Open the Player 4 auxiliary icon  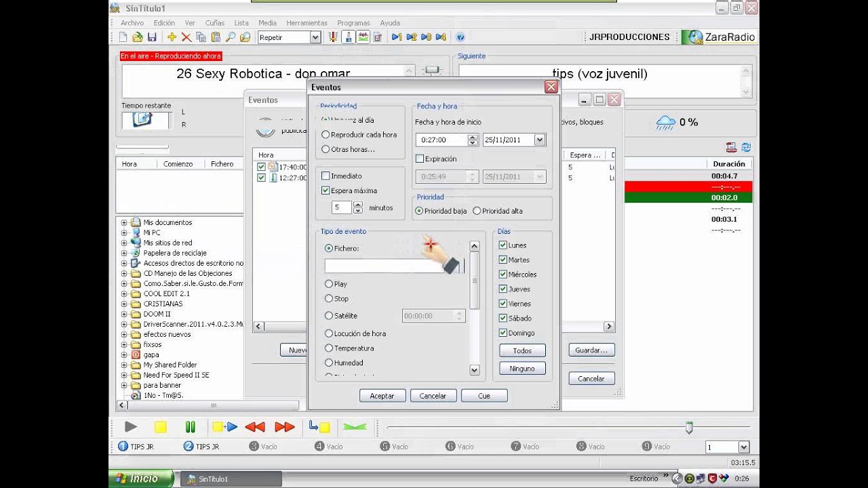point(441,37)
